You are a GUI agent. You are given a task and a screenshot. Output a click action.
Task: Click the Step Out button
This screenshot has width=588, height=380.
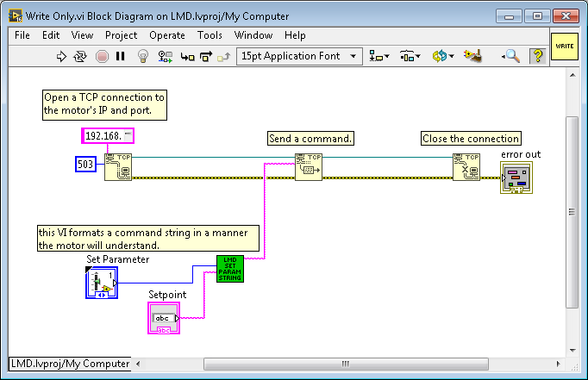click(x=224, y=57)
